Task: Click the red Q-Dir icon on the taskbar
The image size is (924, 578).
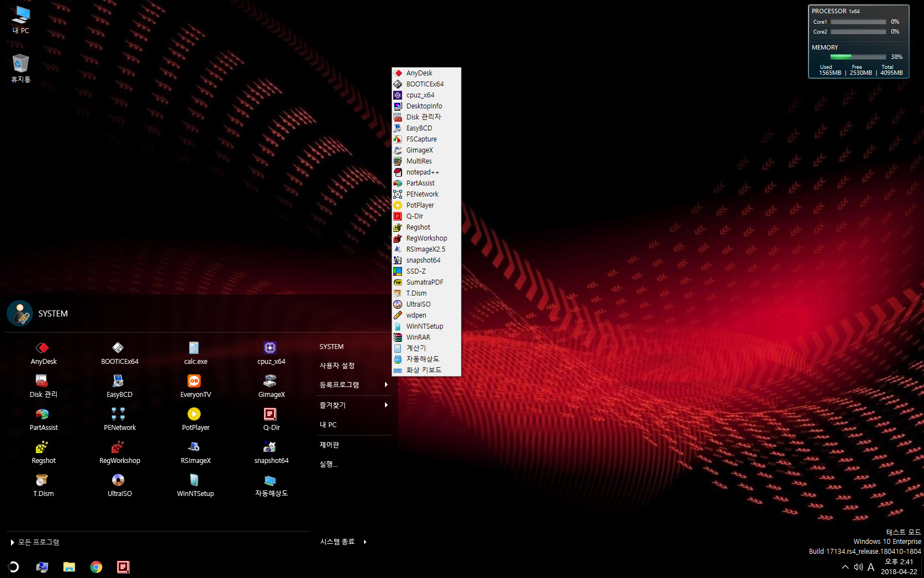Action: (123, 567)
